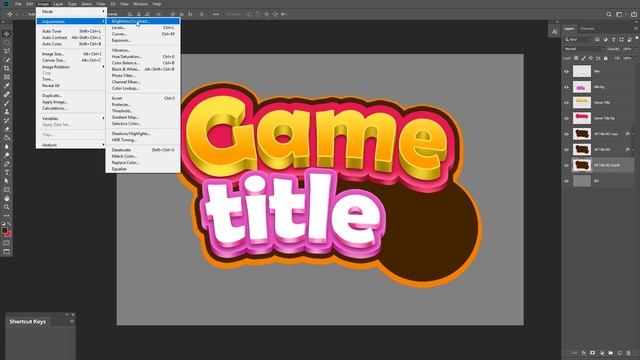Select the Hand tool
Screen dimensions: 640x360
pos(7,198)
